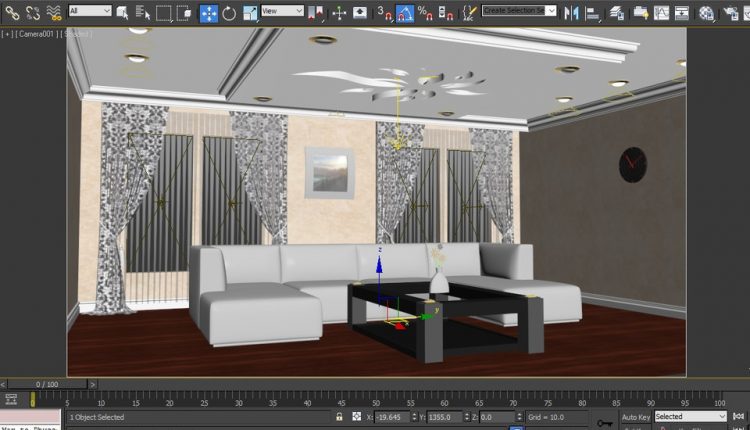Click Edit Named Selection Sets icon
Screen dimensions: 750x430
(x=470, y=13)
